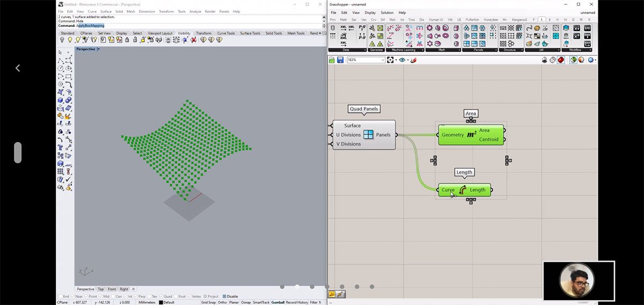Switch to the Kangaroo2 tab in Grasshopper
Image resolution: width=644 pixels, height=305 pixels.
[x=519, y=19]
